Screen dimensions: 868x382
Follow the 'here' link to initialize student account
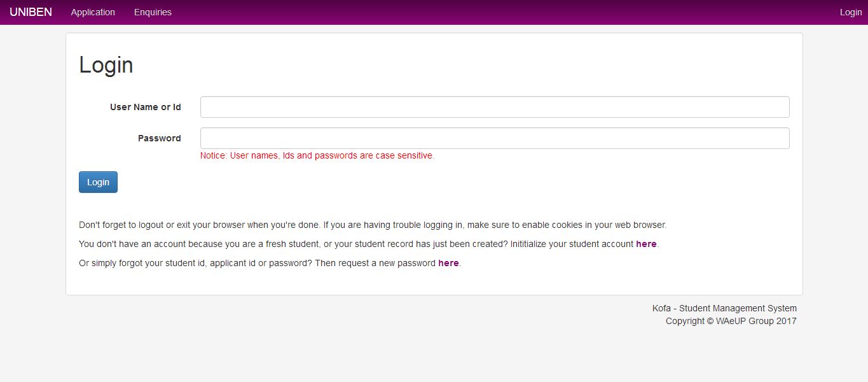(x=645, y=244)
